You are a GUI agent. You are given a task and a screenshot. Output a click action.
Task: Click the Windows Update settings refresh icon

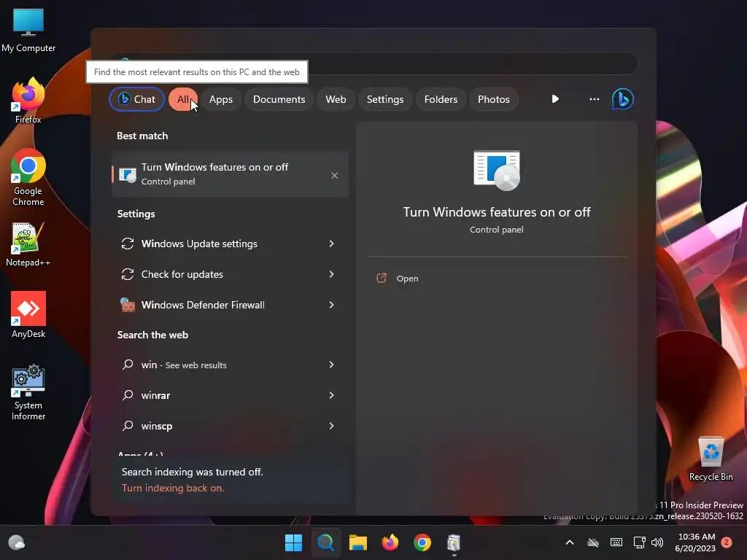click(x=127, y=244)
